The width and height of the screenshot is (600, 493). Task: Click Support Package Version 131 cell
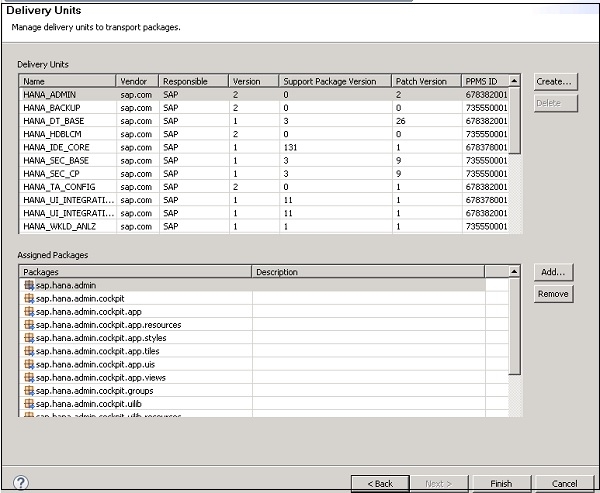[336, 147]
